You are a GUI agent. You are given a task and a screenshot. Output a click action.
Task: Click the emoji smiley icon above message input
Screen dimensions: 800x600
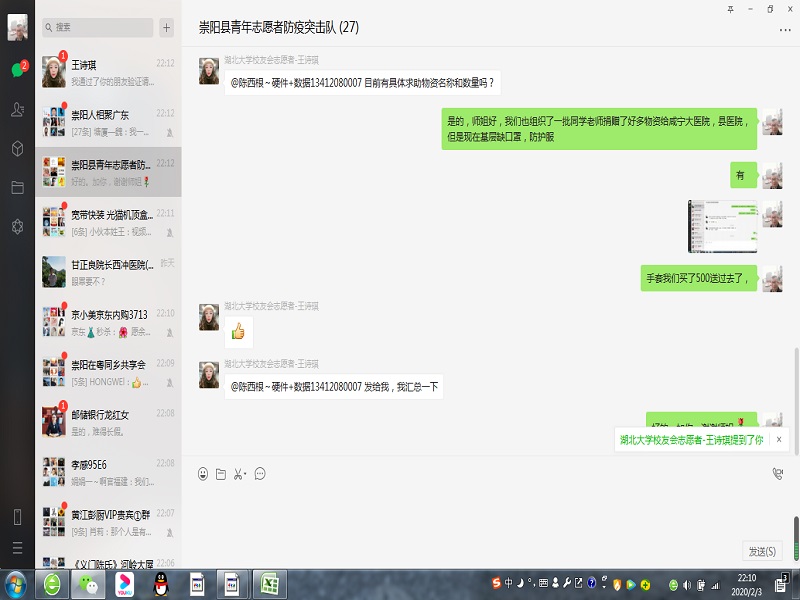(x=203, y=473)
